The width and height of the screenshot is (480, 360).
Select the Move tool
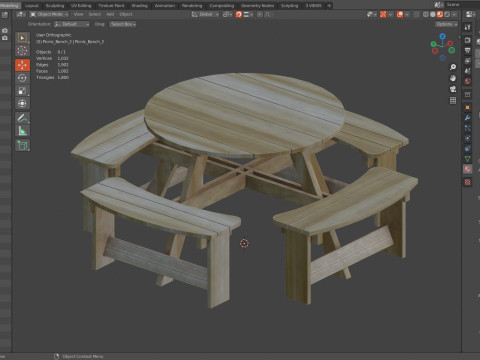click(22, 65)
